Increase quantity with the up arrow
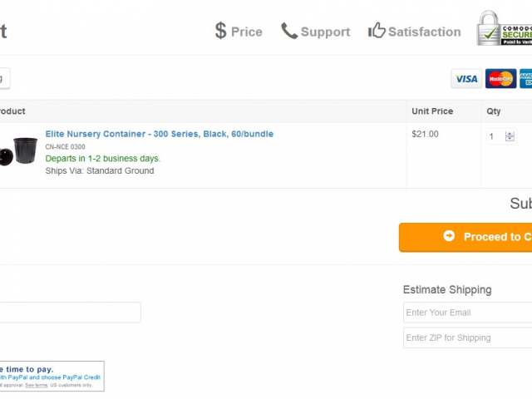 510,134
